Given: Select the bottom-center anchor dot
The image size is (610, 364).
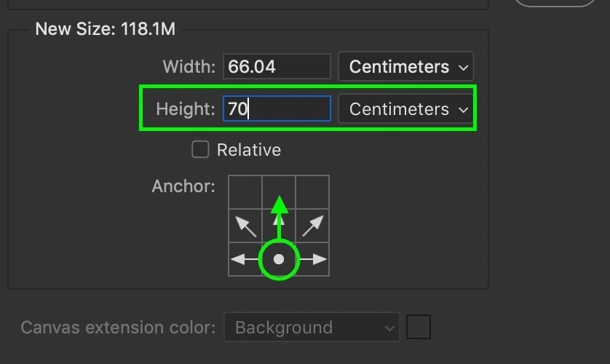Looking at the screenshot, I should click(x=279, y=259).
